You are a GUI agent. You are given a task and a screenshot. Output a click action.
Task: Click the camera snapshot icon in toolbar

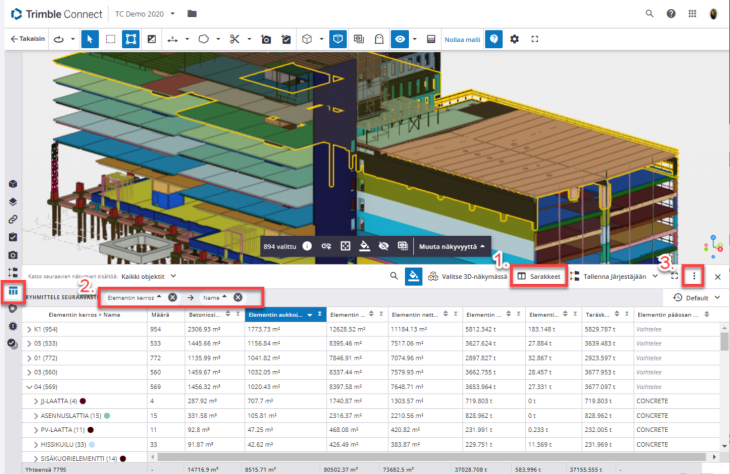266,39
